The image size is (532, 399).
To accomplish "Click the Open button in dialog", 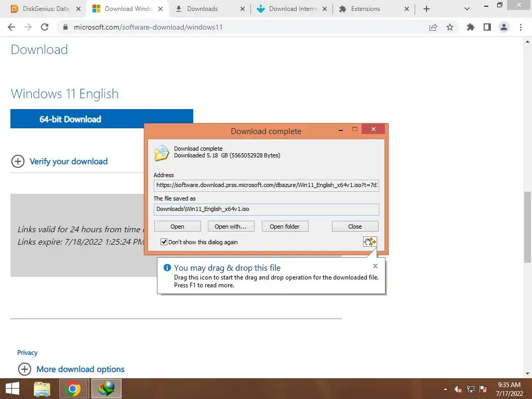I will click(178, 227).
